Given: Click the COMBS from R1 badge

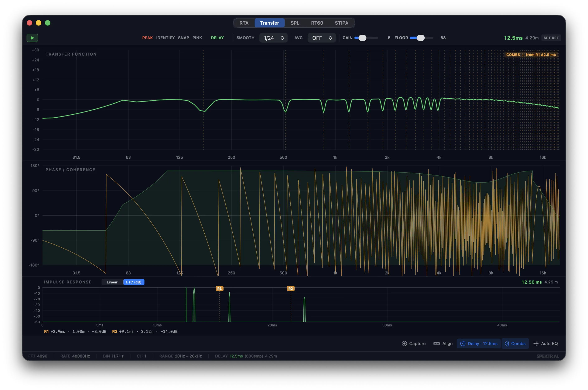Looking at the screenshot, I should click(x=531, y=55).
